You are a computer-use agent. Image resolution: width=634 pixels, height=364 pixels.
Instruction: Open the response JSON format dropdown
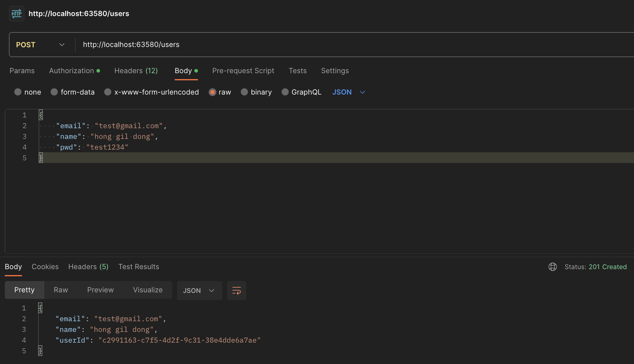tap(199, 291)
